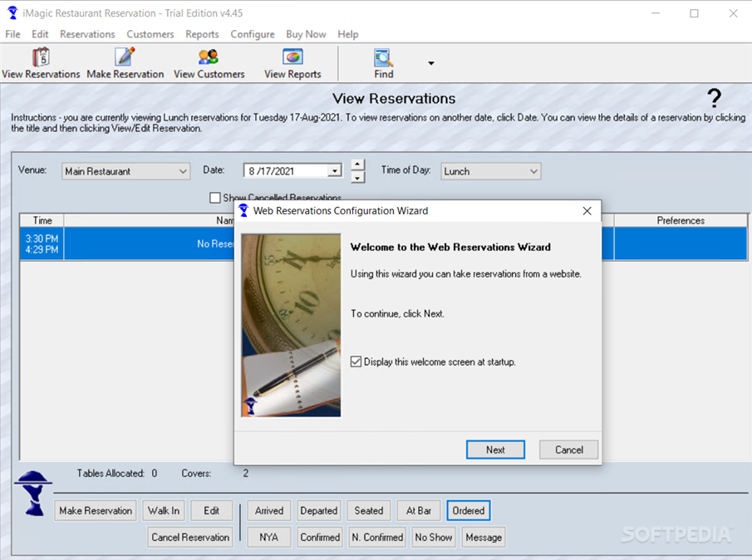This screenshot has width=752, height=560.
Task: Click the large question mark help icon
Action: pyautogui.click(x=714, y=98)
